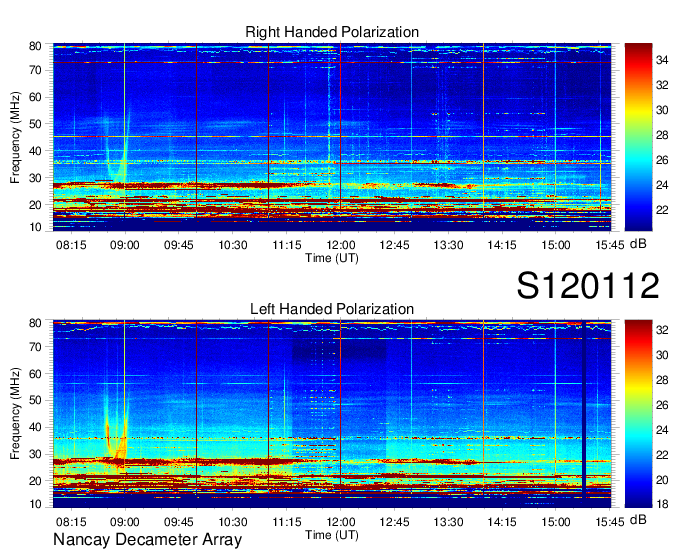The width and height of the screenshot is (680, 552).
Task: Click the left-handed polarization spectrogram image
Action: tap(332, 414)
